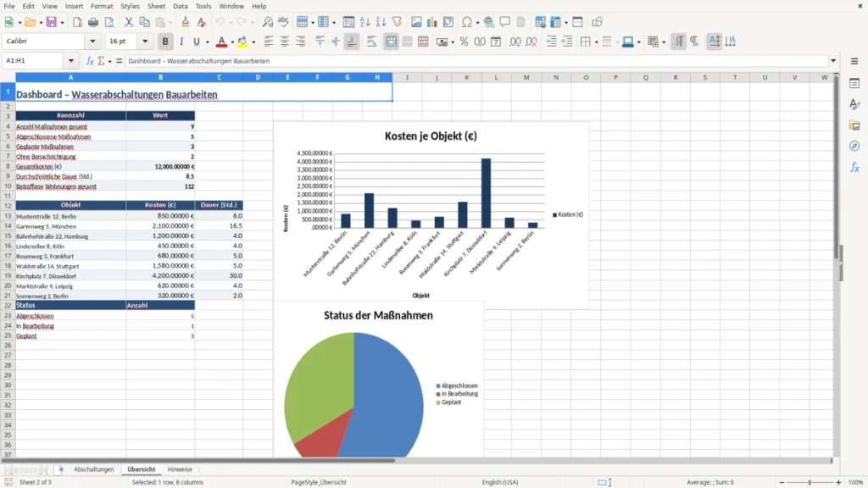Open the font size dropdown
This screenshot has height=488, width=868.
pyautogui.click(x=145, y=42)
